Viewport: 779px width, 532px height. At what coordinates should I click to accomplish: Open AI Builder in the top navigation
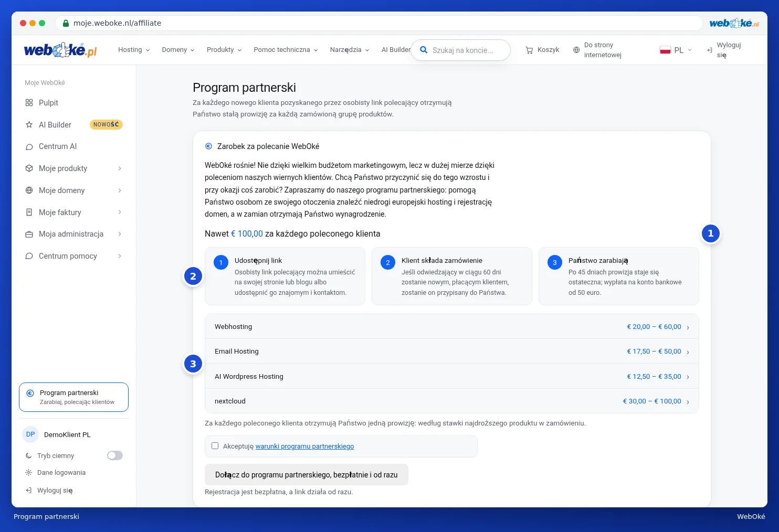tap(396, 50)
